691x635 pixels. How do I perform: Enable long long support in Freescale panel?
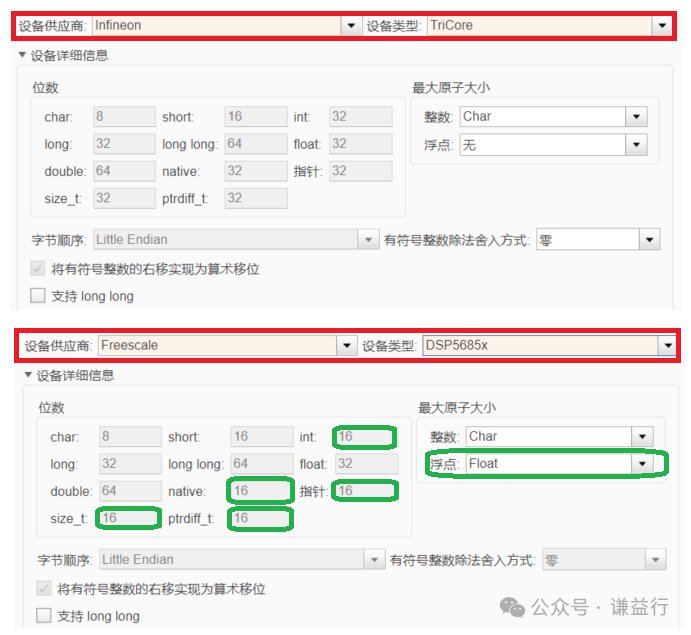[x=44, y=615]
